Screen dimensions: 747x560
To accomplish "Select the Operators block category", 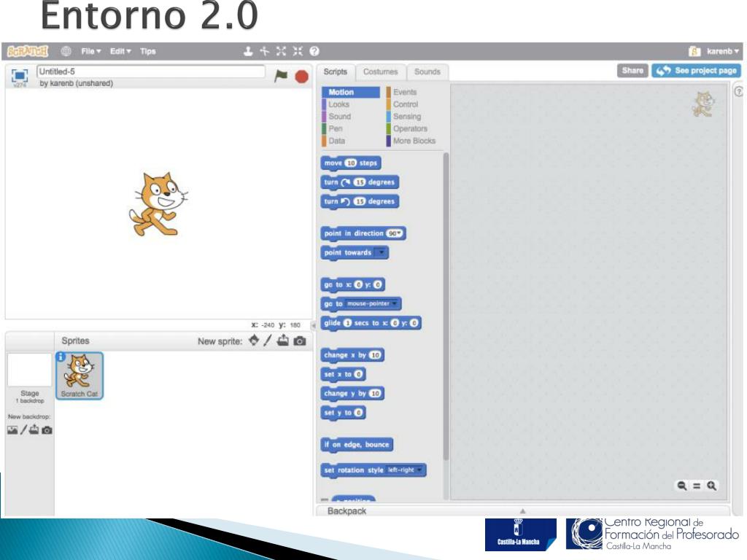I will click(x=410, y=128).
